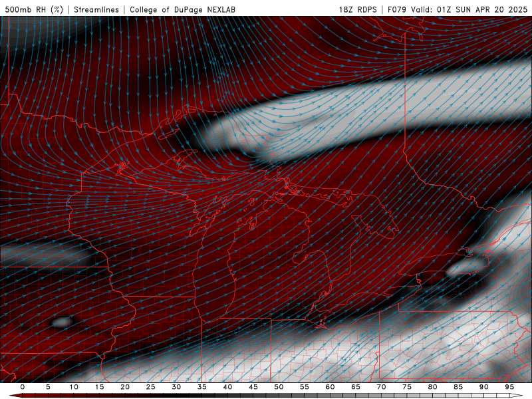
Task: Click the colorbar value 45
Action: pos(253,387)
